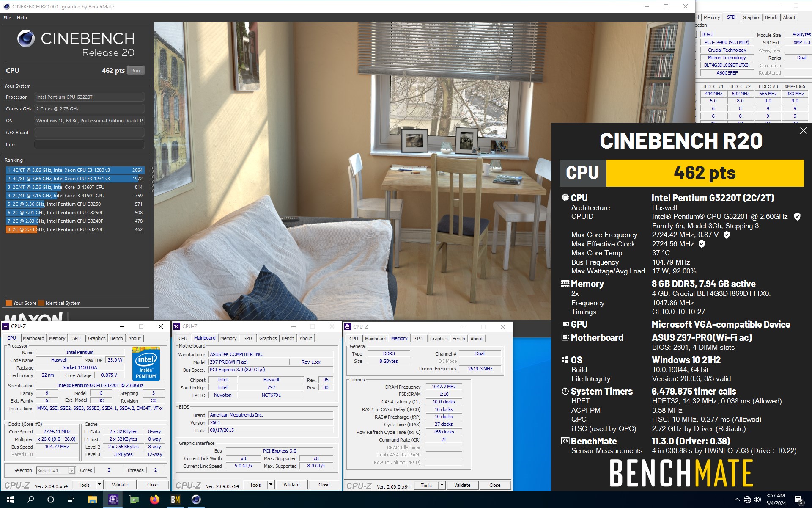Click the BenchMate code icon in result panel

point(565,441)
